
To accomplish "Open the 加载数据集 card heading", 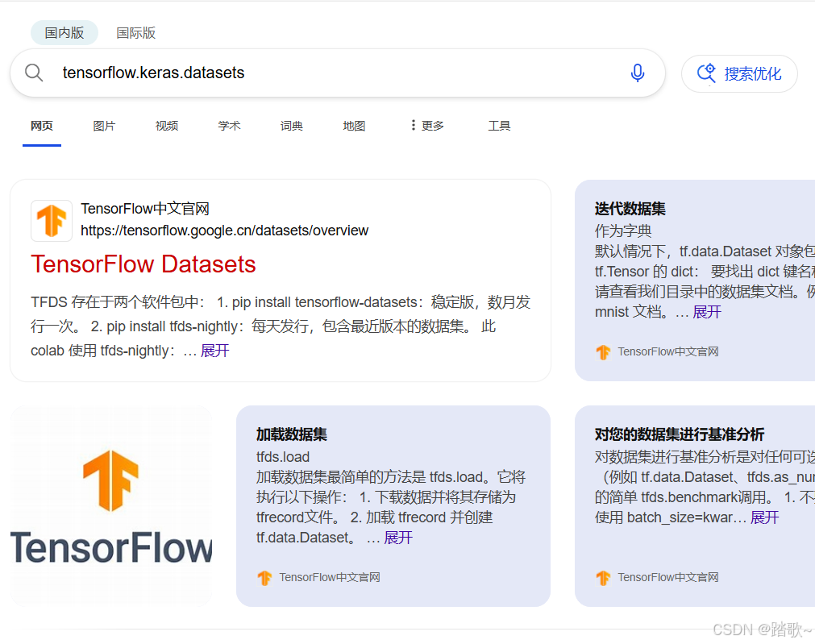I will 292,434.
